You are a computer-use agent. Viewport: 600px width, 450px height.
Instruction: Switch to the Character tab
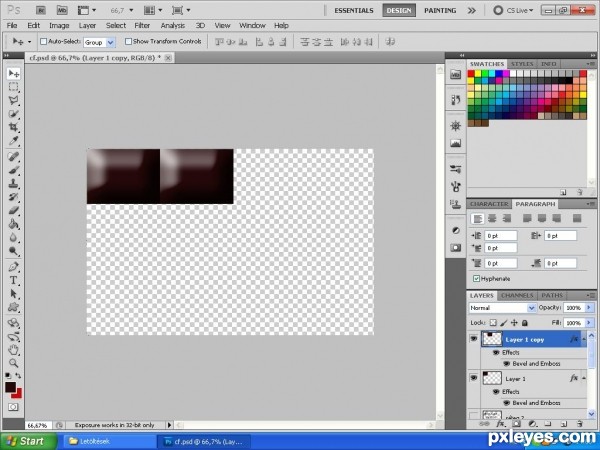489,204
